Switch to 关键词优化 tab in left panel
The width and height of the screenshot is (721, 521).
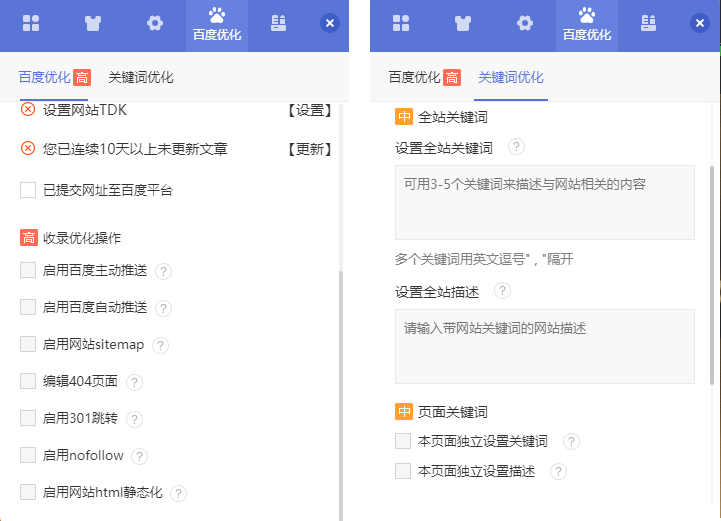click(140, 77)
